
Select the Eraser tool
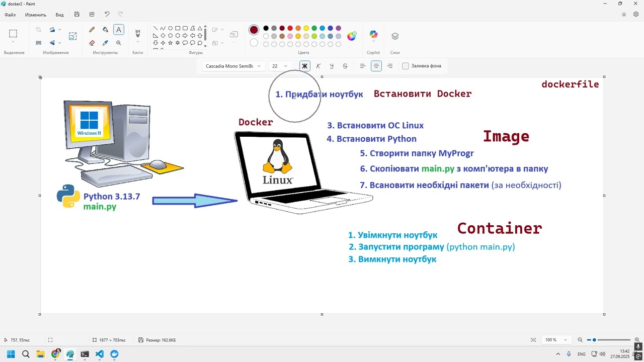pyautogui.click(x=92, y=43)
